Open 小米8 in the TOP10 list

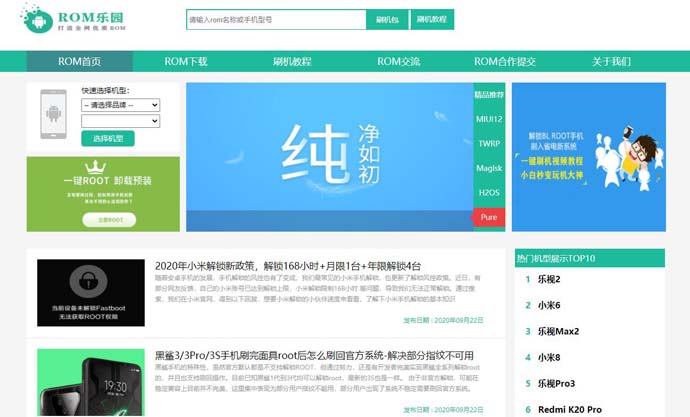coord(549,357)
